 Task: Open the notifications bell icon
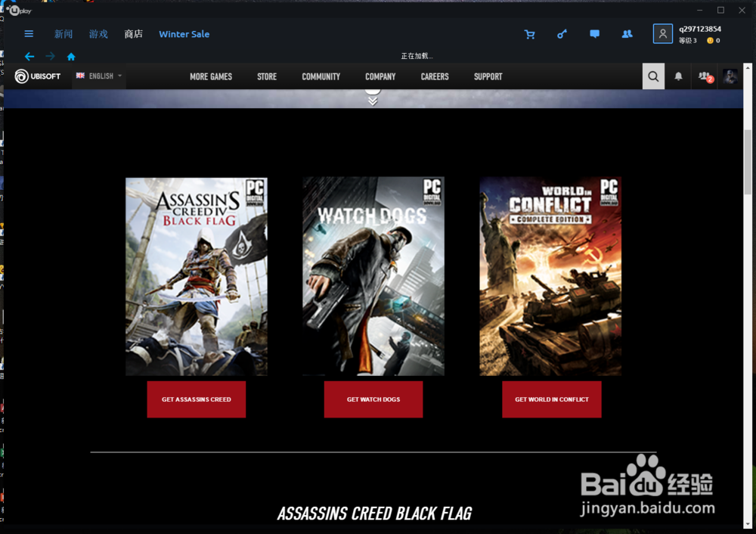coord(678,76)
